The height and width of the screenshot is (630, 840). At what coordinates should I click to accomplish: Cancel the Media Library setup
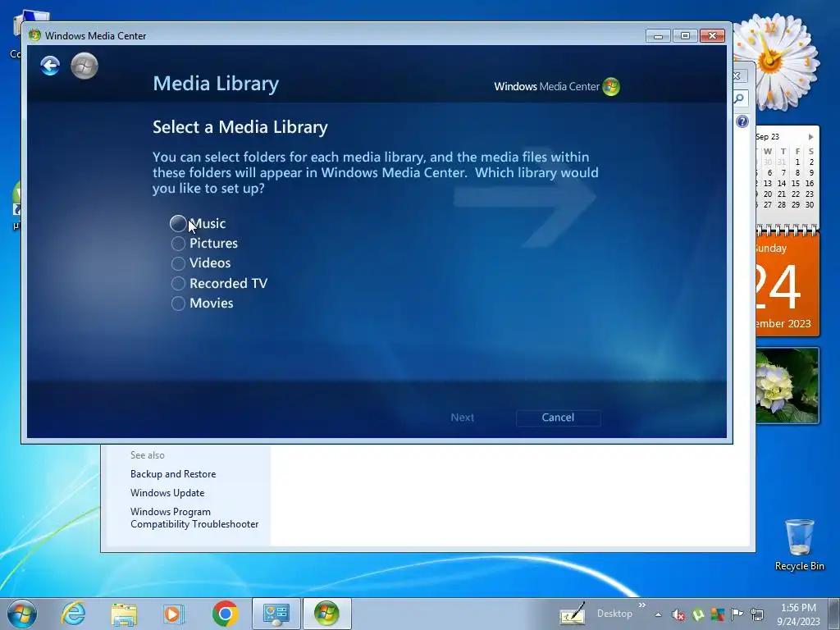[x=558, y=418]
